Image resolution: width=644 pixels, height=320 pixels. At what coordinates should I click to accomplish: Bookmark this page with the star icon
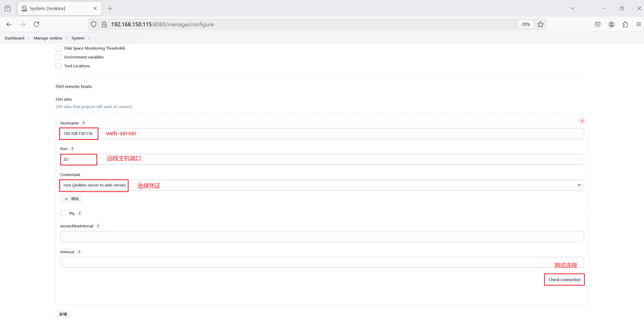[x=541, y=24]
